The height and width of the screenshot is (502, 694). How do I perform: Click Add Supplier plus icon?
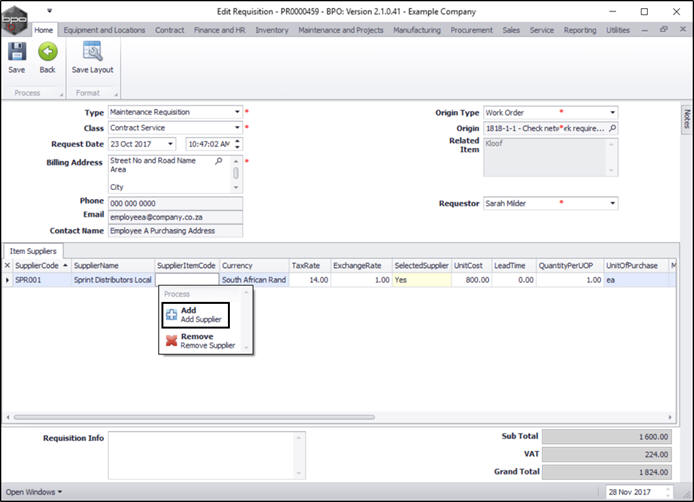pos(171,315)
